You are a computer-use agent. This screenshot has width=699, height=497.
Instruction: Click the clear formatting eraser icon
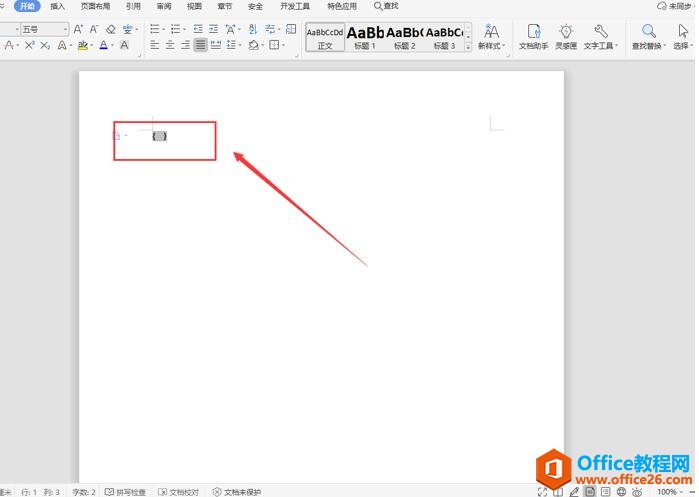[x=111, y=29]
